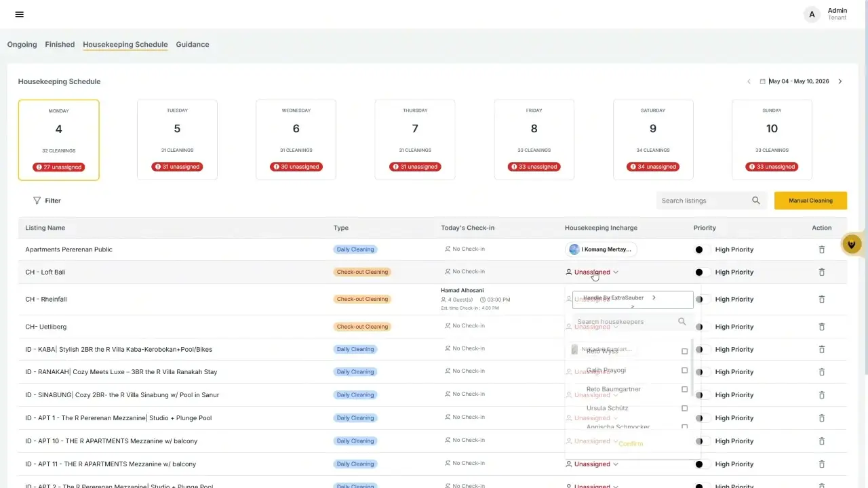Delete the CH - Rheinfall cleaning
The width and height of the screenshot is (868, 488).
[x=822, y=300]
